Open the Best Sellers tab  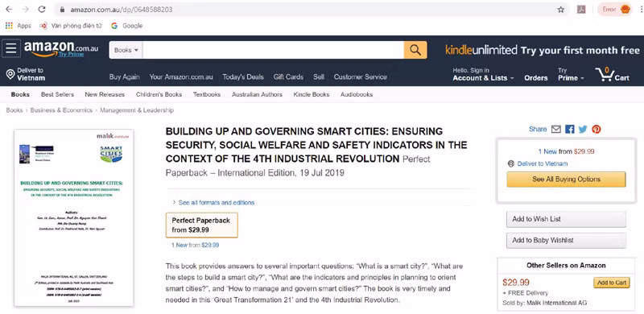pyautogui.click(x=57, y=94)
